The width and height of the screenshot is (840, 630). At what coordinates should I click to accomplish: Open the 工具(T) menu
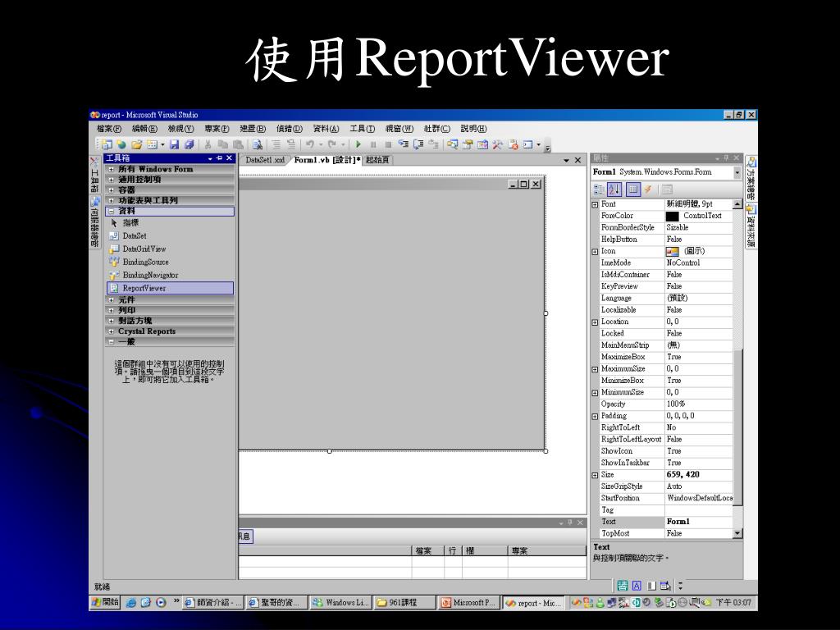362,129
